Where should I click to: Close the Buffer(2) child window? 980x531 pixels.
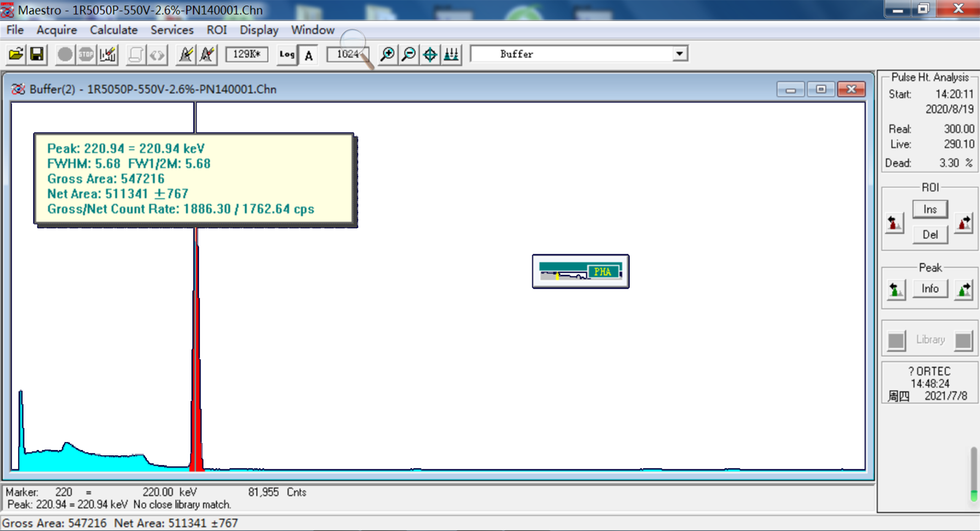click(851, 90)
